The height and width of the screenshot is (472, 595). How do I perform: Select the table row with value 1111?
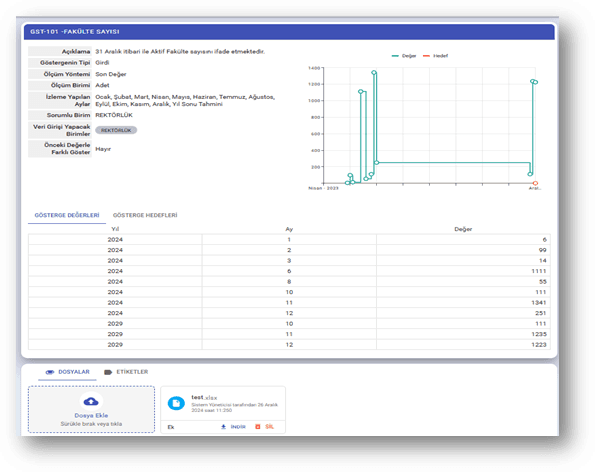[289, 271]
